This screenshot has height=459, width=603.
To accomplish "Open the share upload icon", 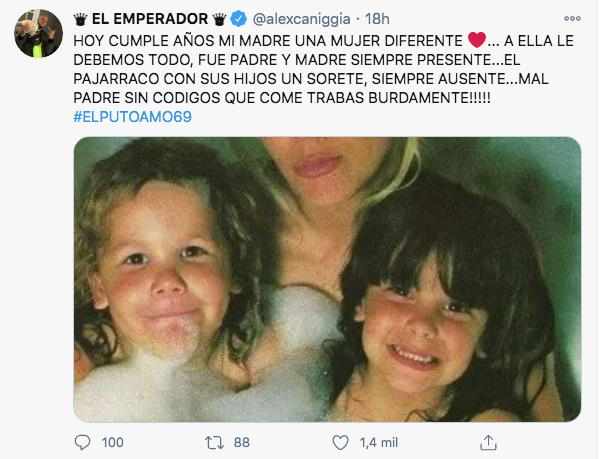I will 488,442.
